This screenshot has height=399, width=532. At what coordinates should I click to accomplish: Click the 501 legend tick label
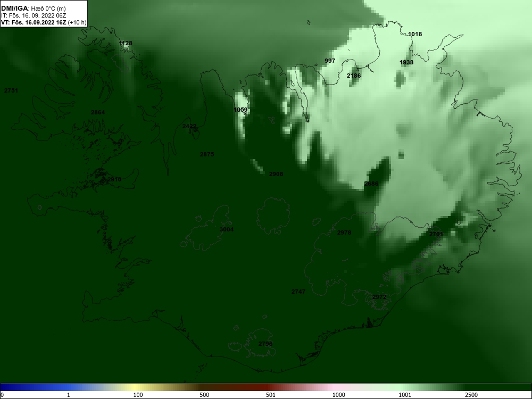pos(271,395)
